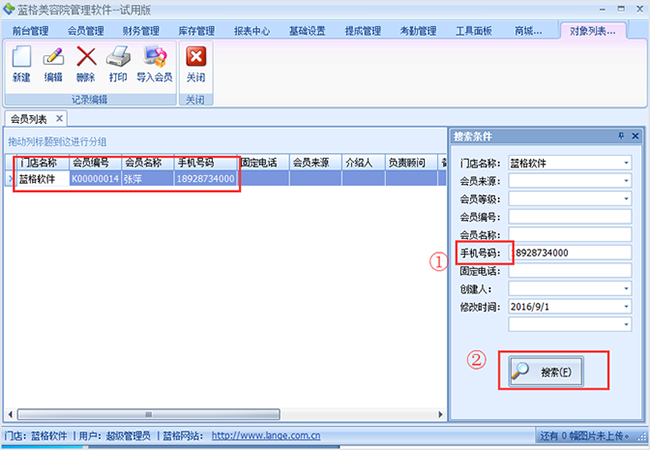Viewport: 650px width, 450px height.
Task: Open the 会员等级 dropdown list
Action: tap(626, 198)
